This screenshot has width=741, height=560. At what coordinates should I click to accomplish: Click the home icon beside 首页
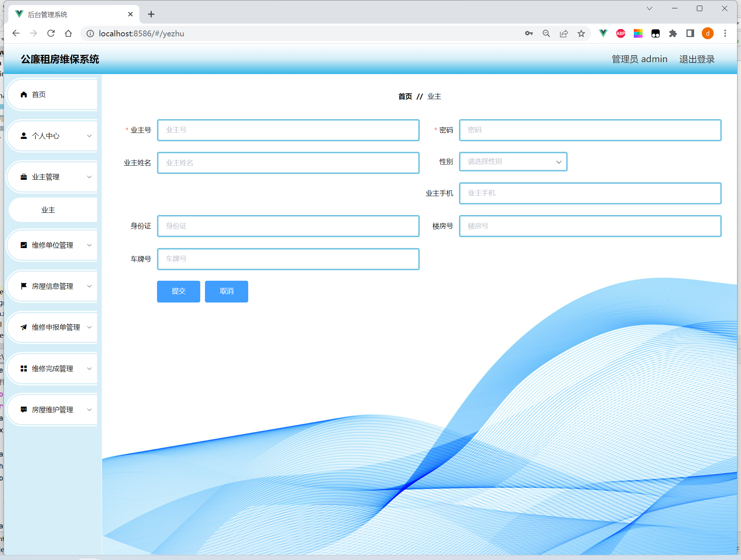pos(24,94)
